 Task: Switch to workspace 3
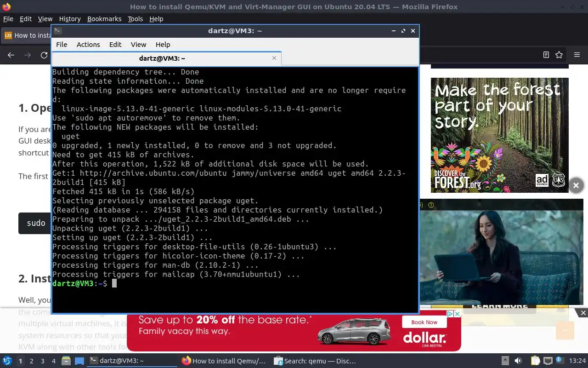pos(43,361)
